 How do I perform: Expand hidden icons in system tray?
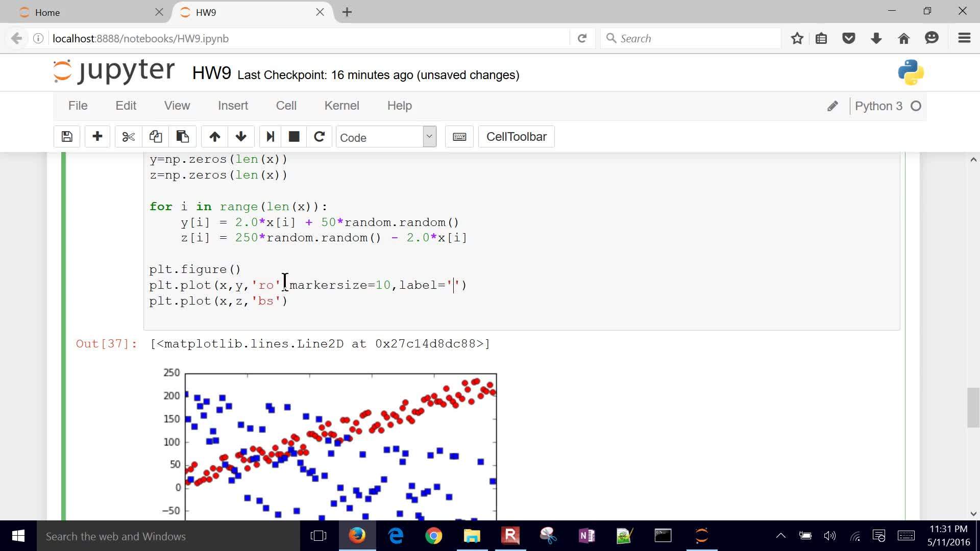coord(780,536)
